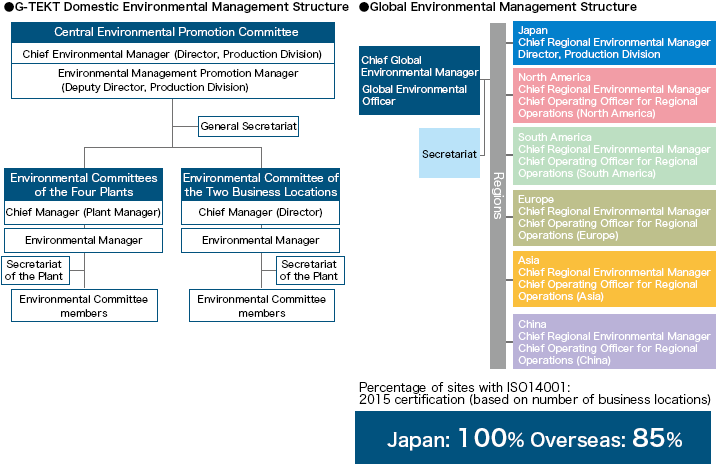The image size is (718, 472).
Task: Click the Global Environmental Management Structure title
Action: point(498,7)
